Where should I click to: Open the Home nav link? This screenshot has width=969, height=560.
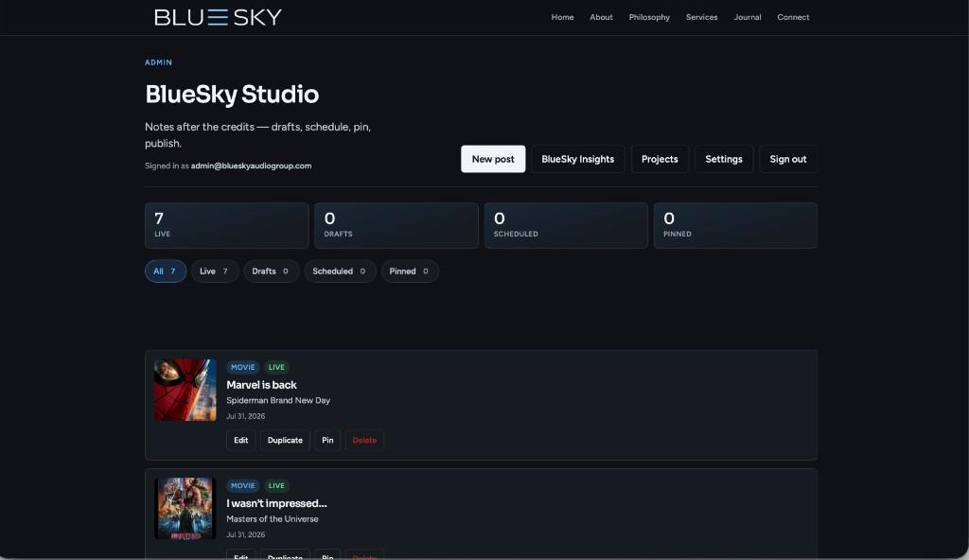pos(562,17)
